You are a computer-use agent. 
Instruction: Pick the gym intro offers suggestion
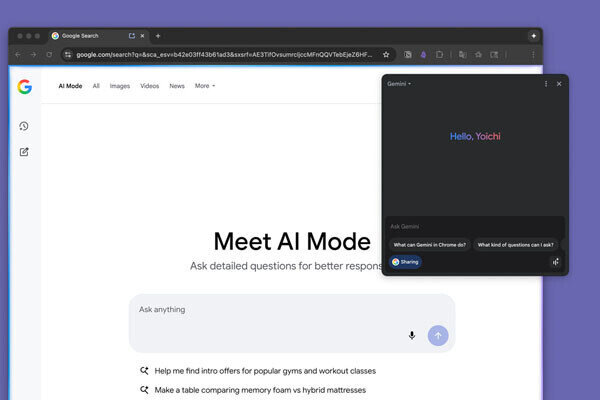pyautogui.click(x=258, y=371)
